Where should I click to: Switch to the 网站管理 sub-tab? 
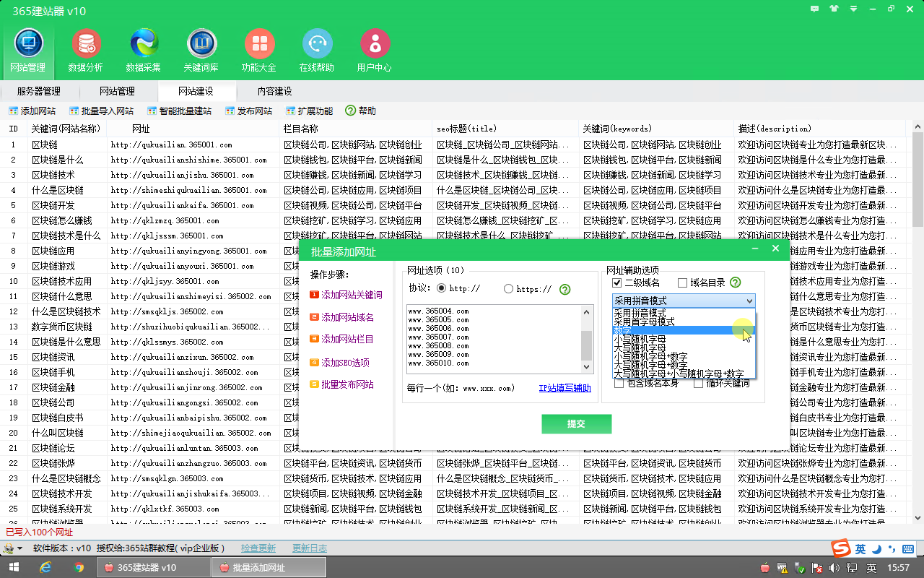pos(117,91)
